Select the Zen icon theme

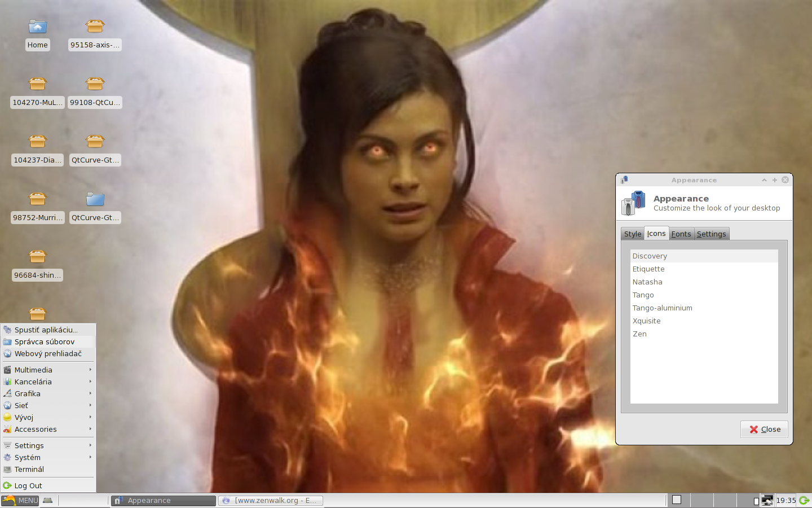704,334
